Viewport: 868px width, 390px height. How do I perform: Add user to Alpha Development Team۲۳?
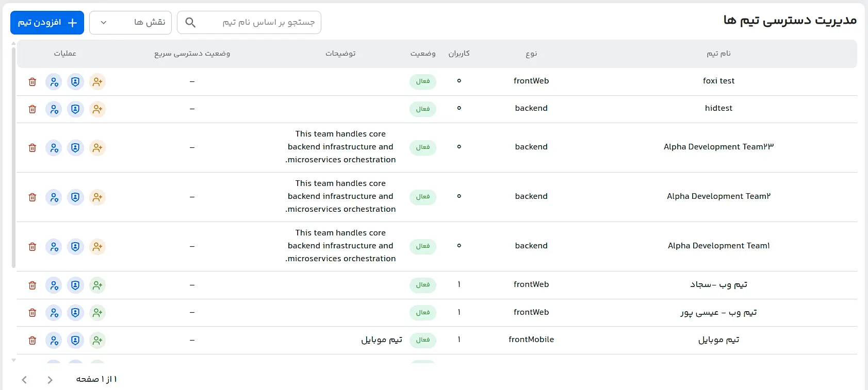(97, 148)
